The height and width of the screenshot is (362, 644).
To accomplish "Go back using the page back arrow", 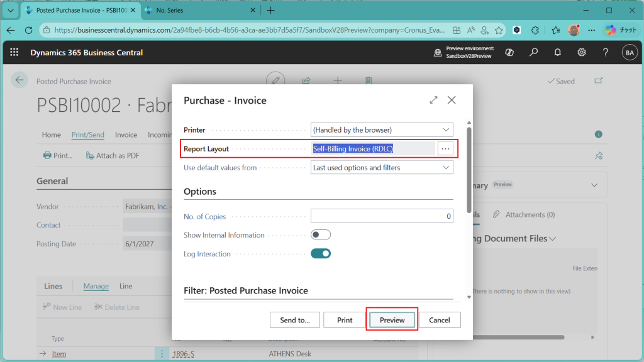I will tap(19, 80).
